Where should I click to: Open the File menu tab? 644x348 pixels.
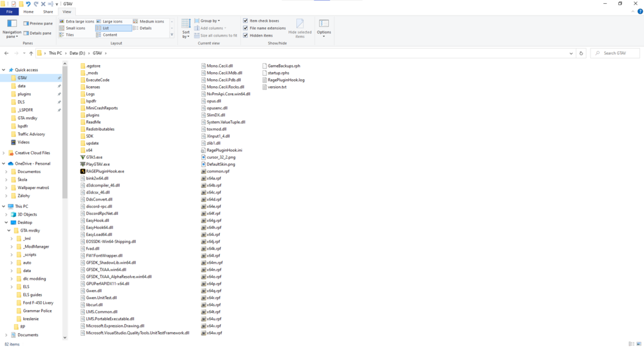click(x=9, y=12)
